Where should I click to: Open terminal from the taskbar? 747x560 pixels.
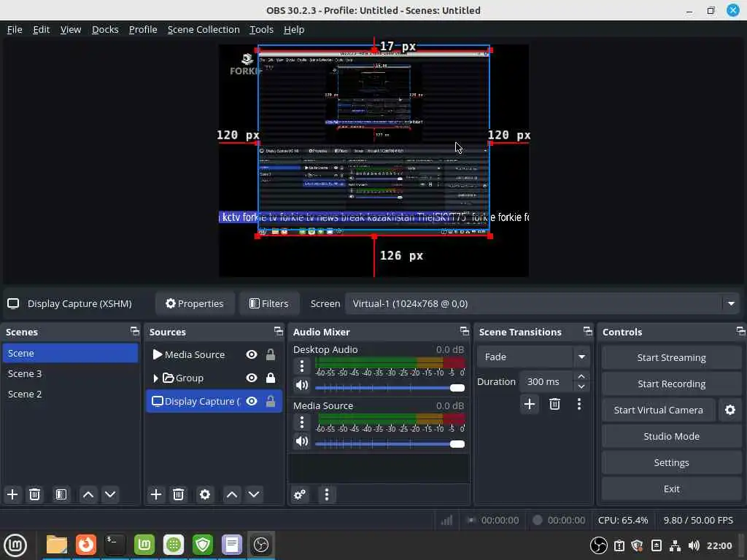click(115, 545)
